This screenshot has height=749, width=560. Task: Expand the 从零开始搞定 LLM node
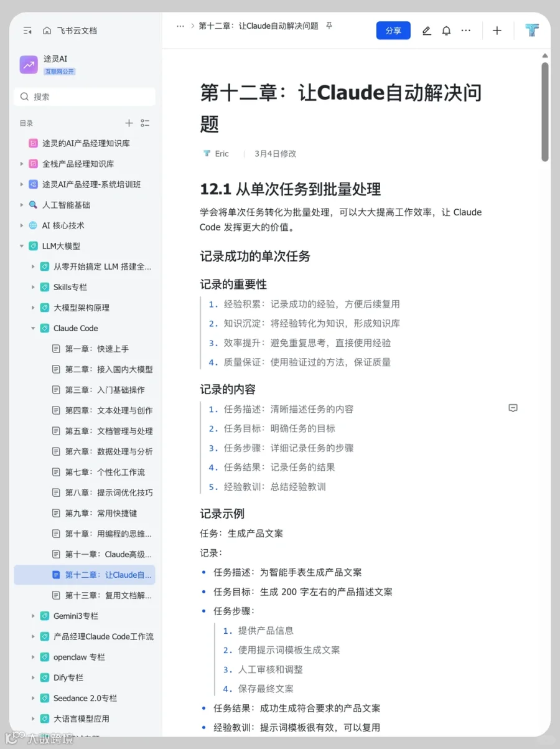click(33, 266)
